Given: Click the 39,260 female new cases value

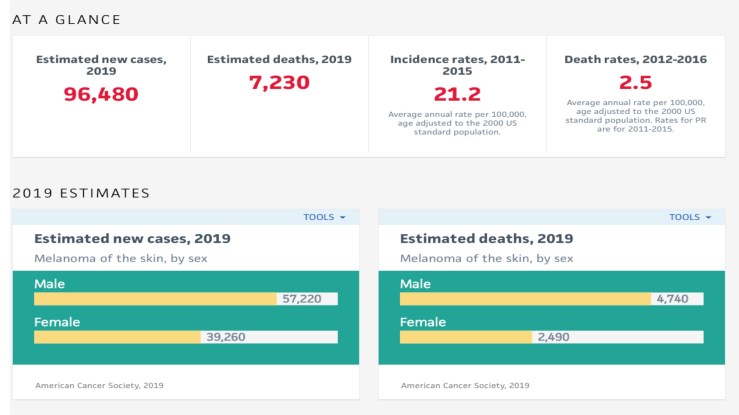Looking at the screenshot, I should pyautogui.click(x=225, y=337).
